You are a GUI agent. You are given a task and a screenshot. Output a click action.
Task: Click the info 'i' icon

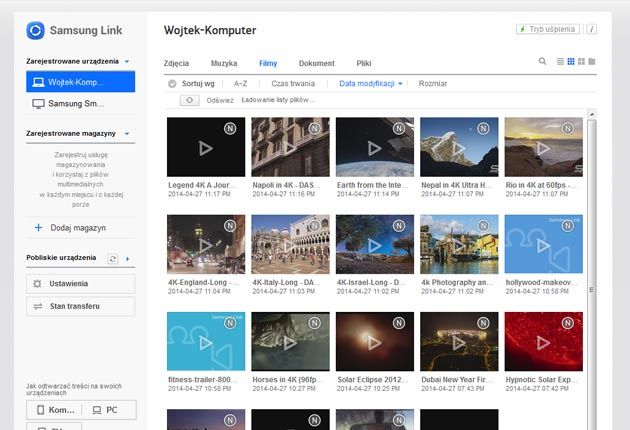point(591,29)
